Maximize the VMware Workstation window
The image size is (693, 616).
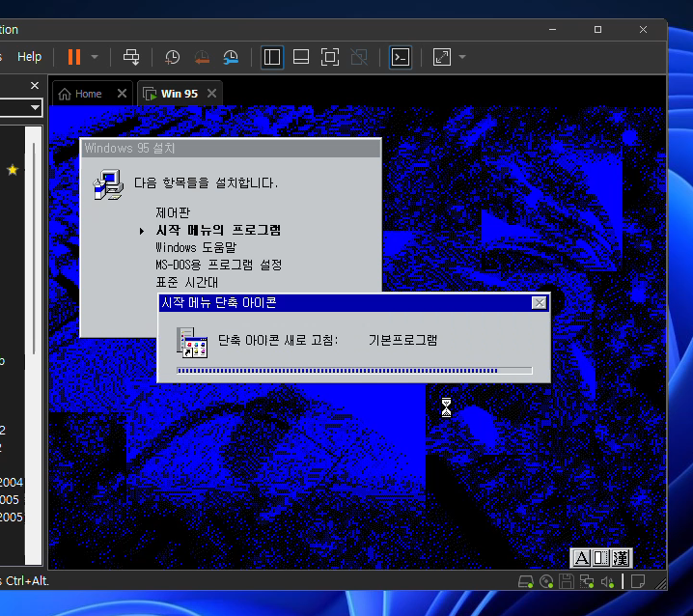597,30
